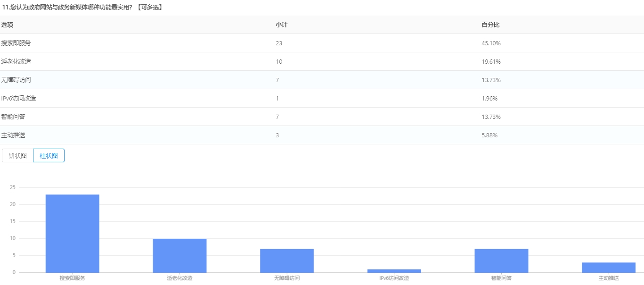644x285 pixels.
Task: Select the 柱状图 bar chart tab
Action: pyautogui.click(x=49, y=156)
